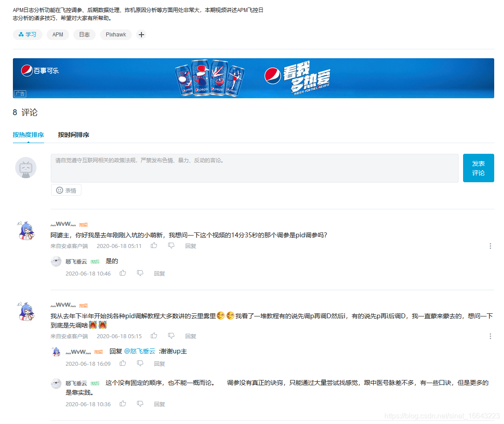Add a new tag with plus icon
The width and height of the screenshot is (504, 424).
pyautogui.click(x=141, y=34)
